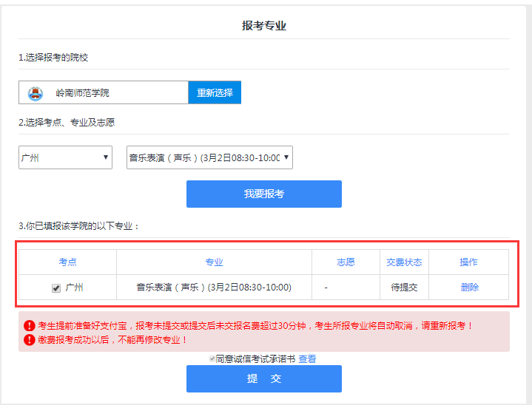Uncheck the 广州 row checkbox in the table
Screen dimensions: 532x408
point(56,288)
